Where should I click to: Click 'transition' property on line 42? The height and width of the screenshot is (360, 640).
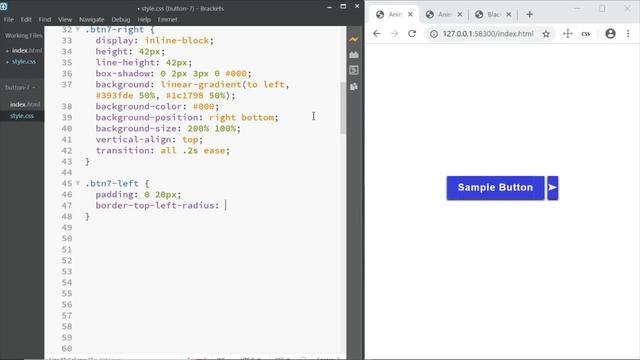click(x=122, y=151)
